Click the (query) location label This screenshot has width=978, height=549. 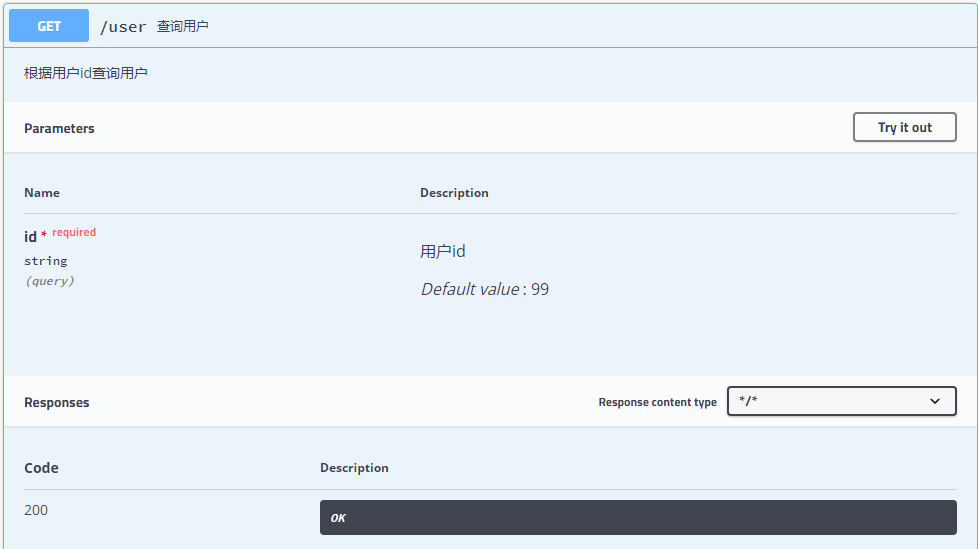pos(49,281)
